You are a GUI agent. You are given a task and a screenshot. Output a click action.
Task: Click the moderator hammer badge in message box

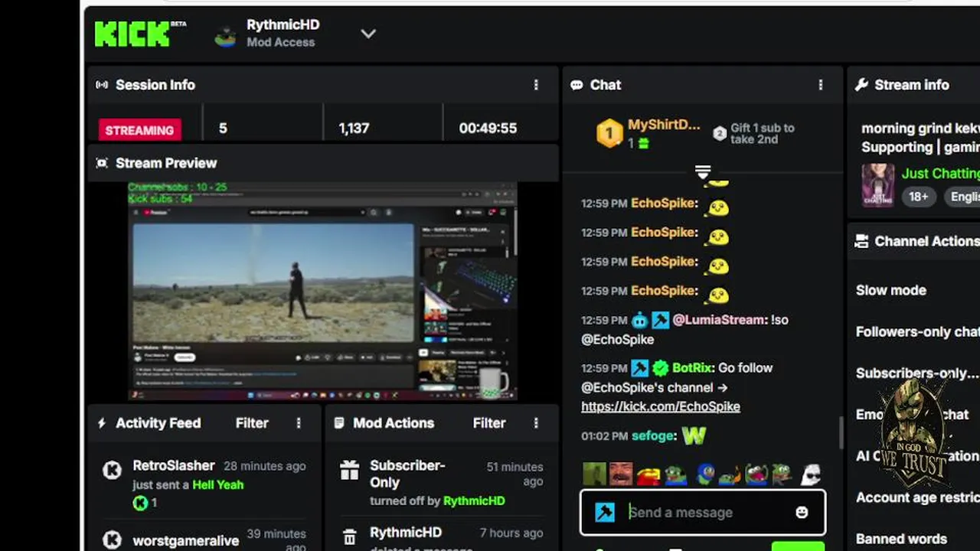pyautogui.click(x=605, y=512)
